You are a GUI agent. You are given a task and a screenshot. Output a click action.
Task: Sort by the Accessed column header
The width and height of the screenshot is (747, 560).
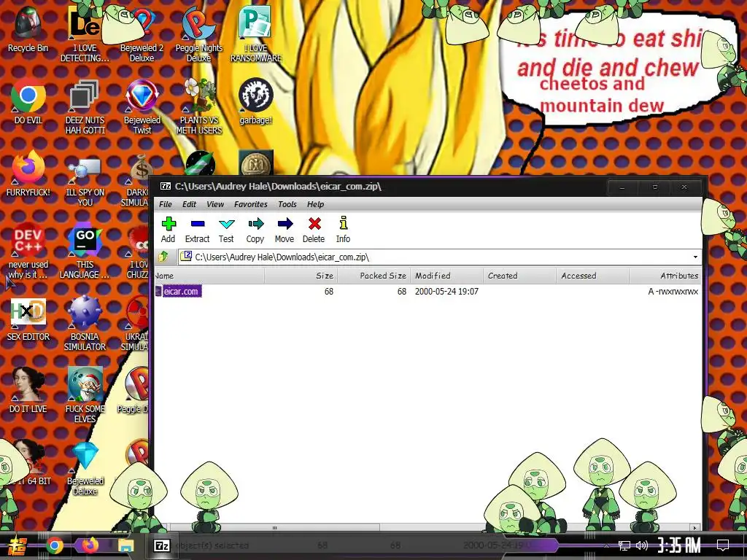[x=592, y=276]
